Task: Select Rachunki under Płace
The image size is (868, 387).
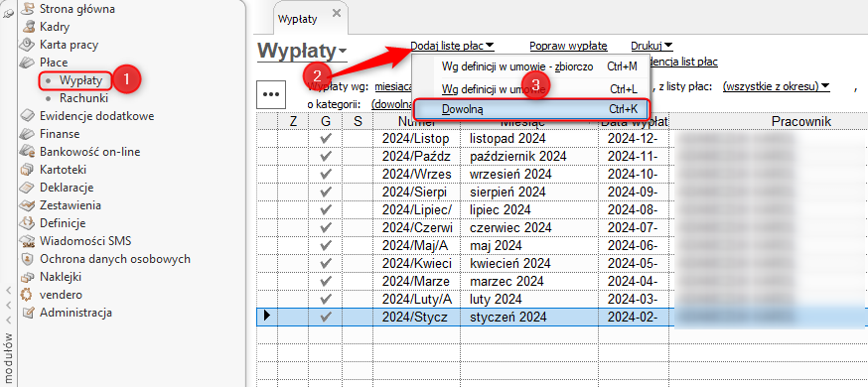Action: pos(83,98)
